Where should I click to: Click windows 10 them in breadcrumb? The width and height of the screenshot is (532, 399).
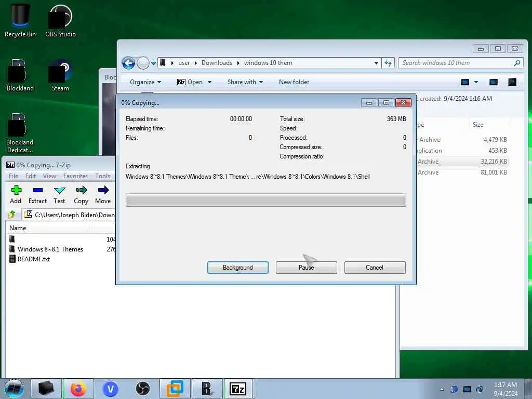[x=268, y=63]
